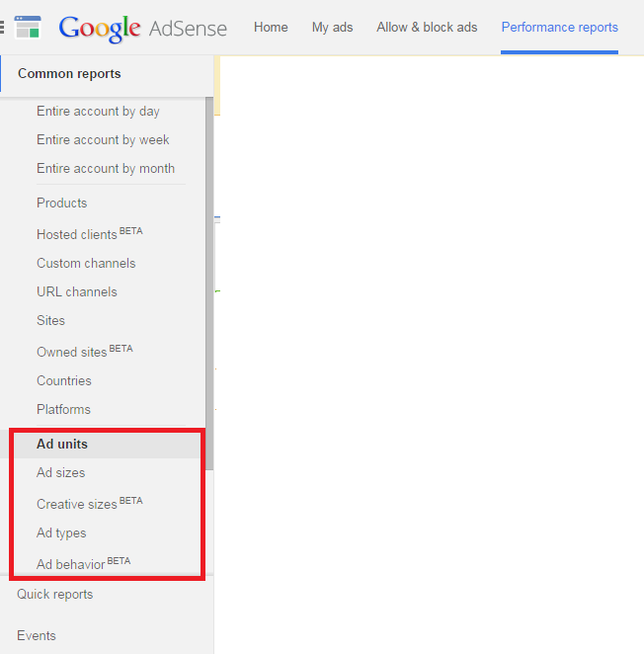Open Entire account by day report
The width and height of the screenshot is (644, 654).
click(x=98, y=112)
